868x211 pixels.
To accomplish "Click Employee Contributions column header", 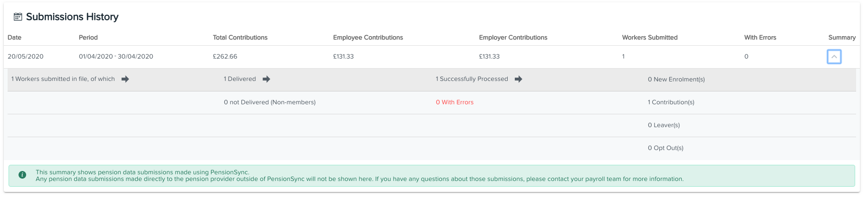I will pos(368,38).
